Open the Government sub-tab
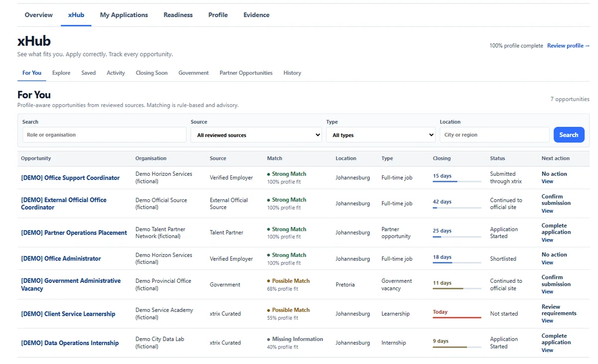Screen dimensions: 598x364 point(193,73)
